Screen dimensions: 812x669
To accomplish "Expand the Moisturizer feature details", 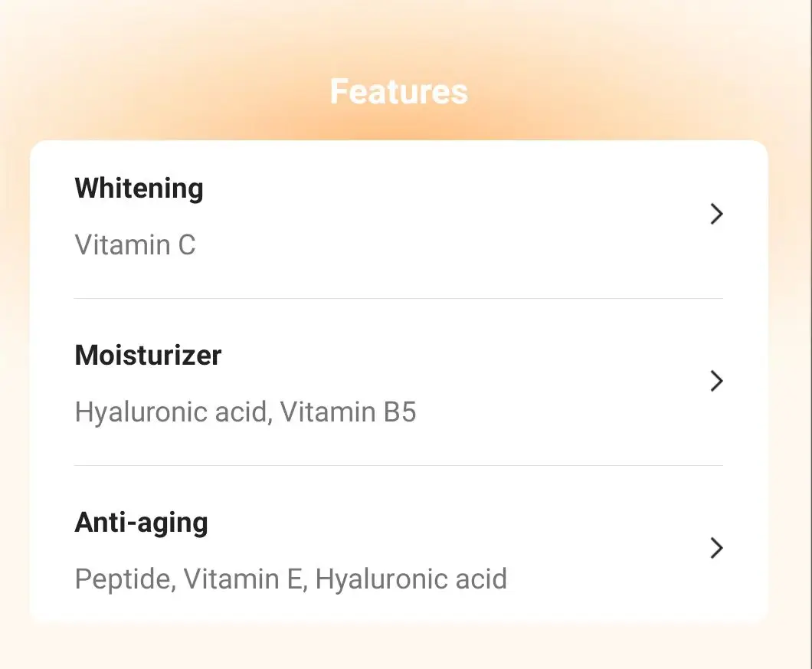I will pos(398,383).
